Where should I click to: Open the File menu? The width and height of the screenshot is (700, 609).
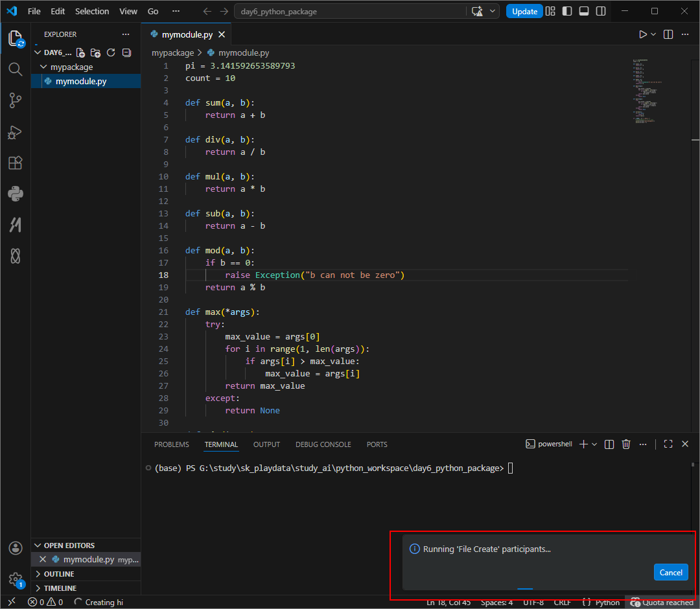(34, 11)
